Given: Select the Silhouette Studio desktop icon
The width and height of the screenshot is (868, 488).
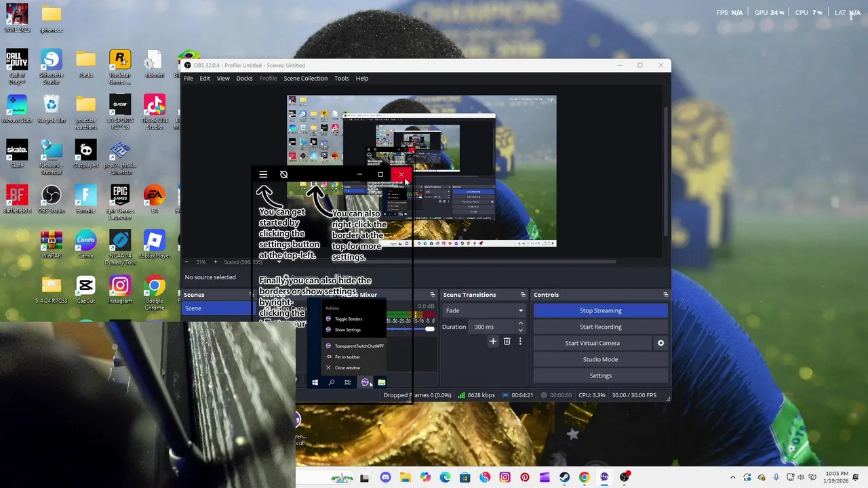Looking at the screenshot, I should (x=52, y=67).
